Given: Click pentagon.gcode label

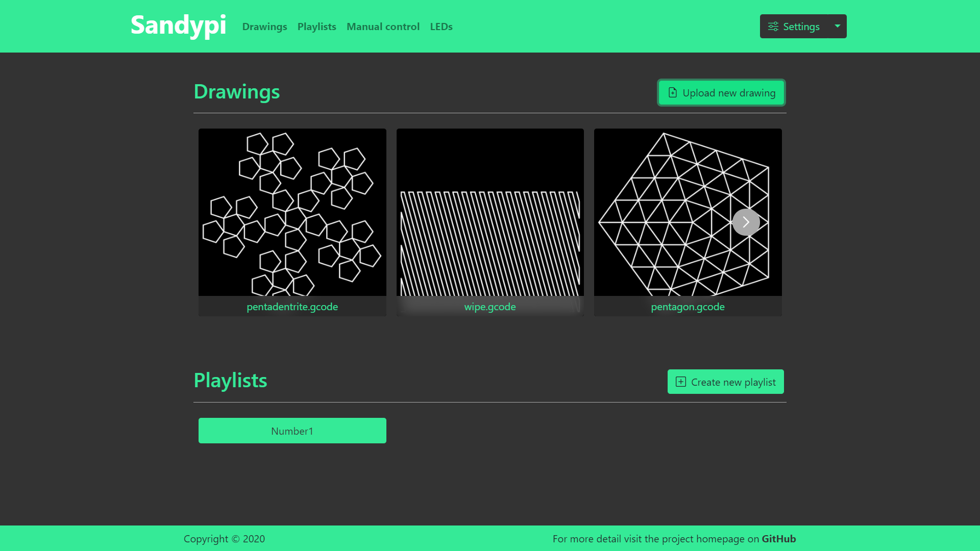Looking at the screenshot, I should 688,307.
